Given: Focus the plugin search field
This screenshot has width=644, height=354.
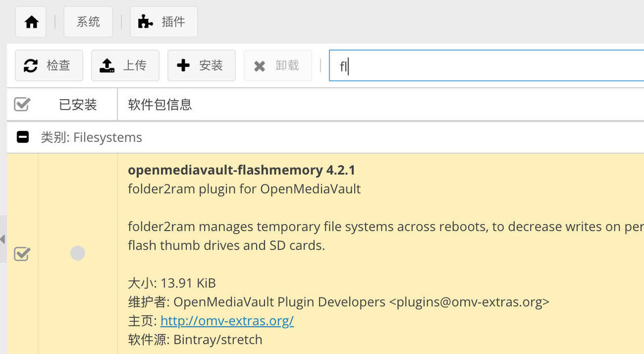Looking at the screenshot, I should pos(487,65).
